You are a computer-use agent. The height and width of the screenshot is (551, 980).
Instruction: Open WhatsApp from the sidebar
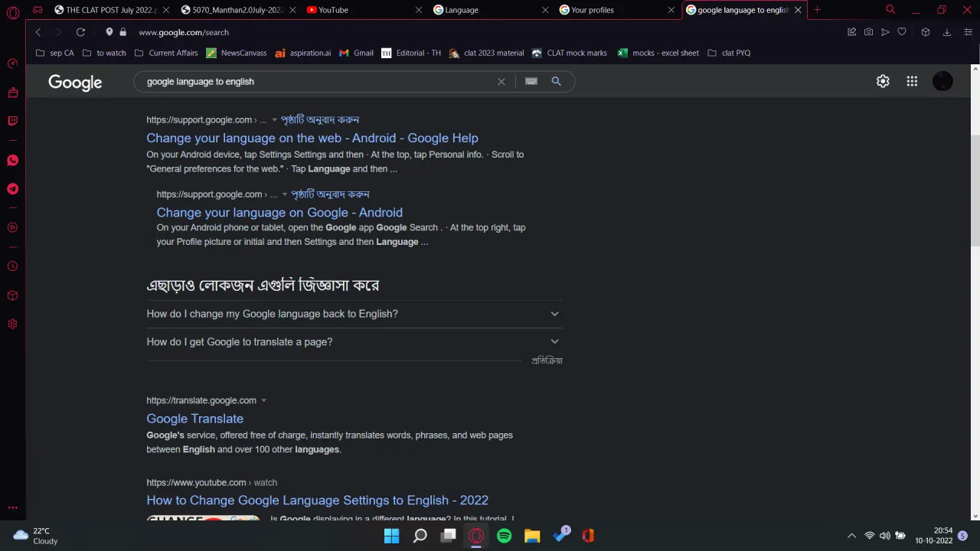[12, 160]
